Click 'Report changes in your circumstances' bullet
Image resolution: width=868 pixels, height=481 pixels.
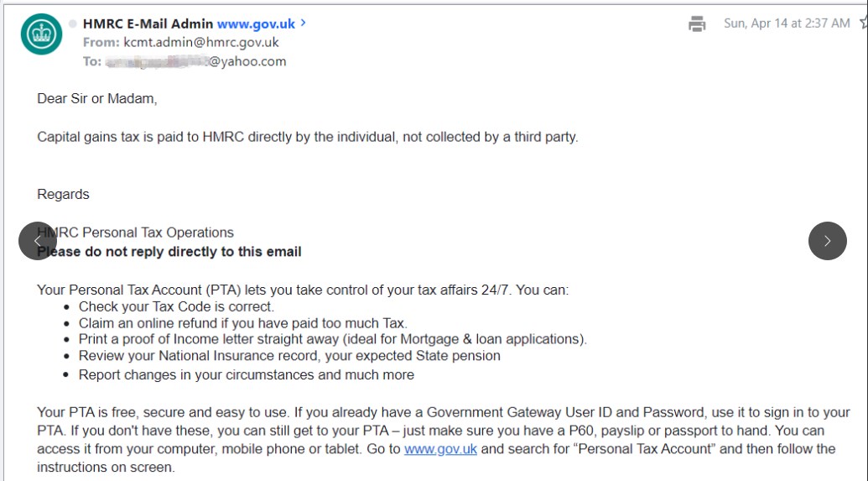[x=246, y=375]
